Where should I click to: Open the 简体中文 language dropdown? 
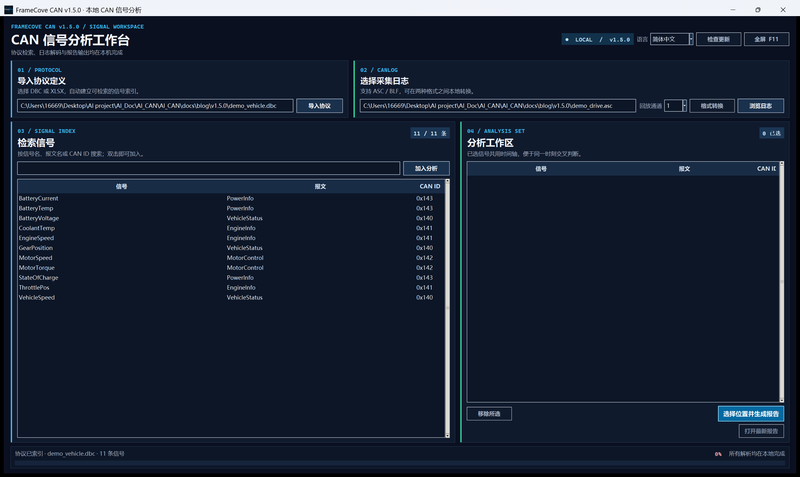tap(671, 39)
